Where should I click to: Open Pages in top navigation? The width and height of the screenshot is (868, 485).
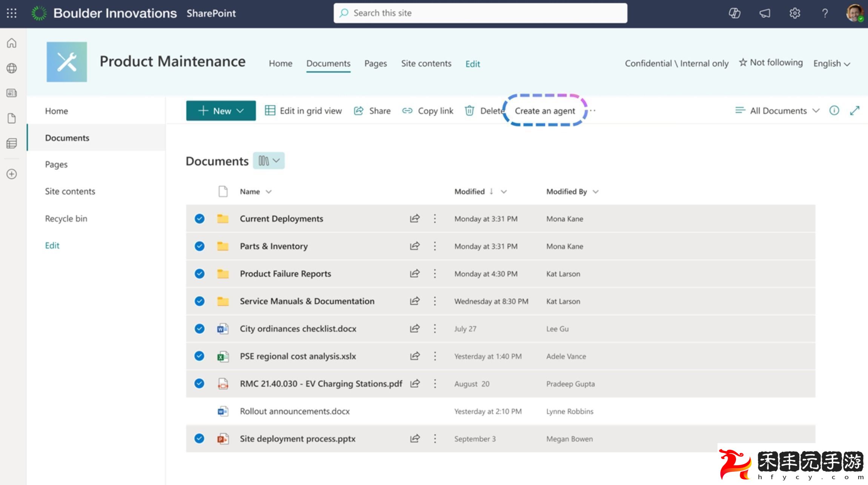point(375,63)
